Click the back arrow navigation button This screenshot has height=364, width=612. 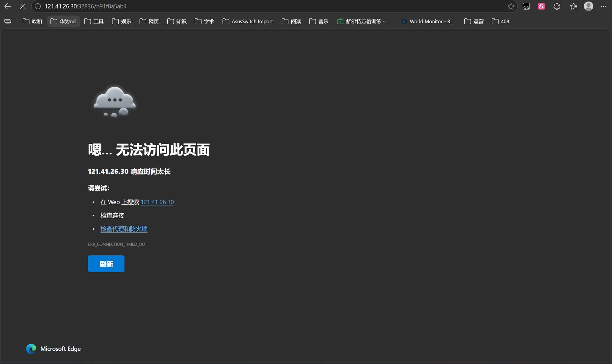(x=8, y=6)
